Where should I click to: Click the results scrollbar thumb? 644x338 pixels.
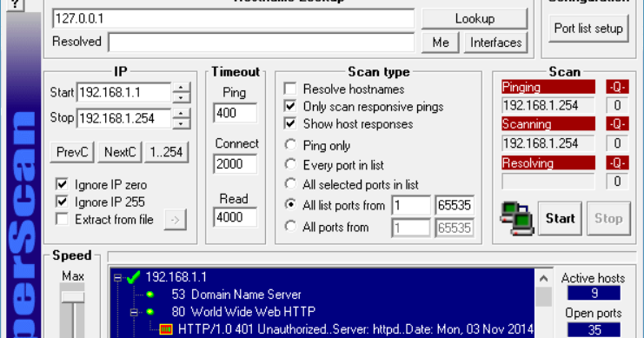[543, 296]
